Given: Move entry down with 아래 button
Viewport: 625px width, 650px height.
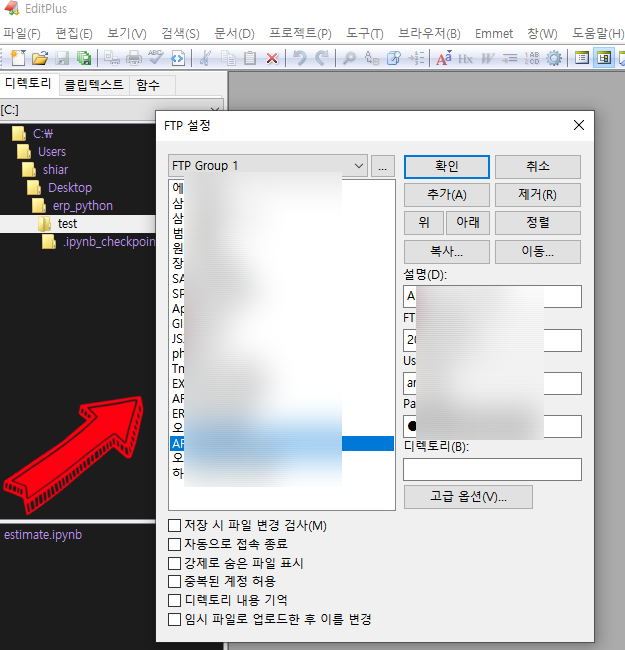Looking at the screenshot, I should coord(468,223).
